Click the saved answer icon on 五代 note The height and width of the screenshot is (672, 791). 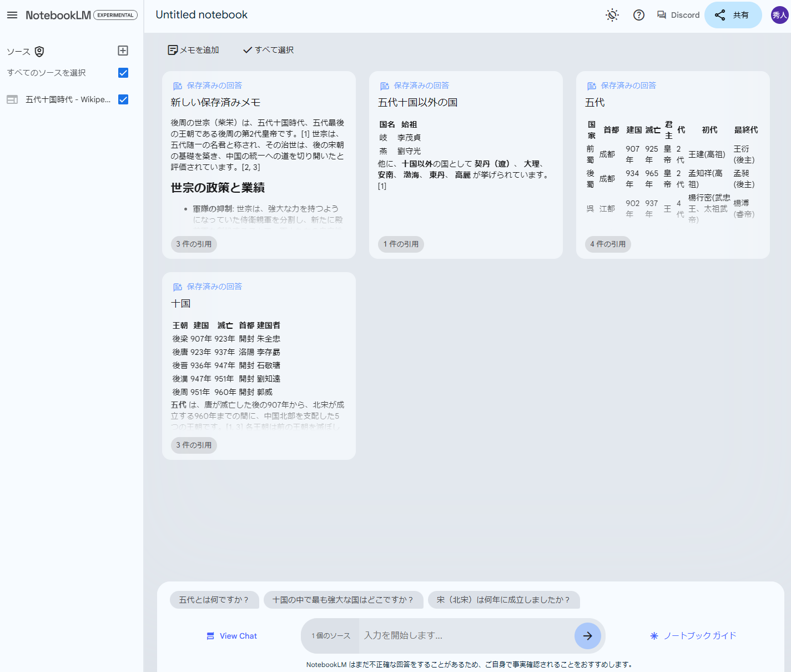pos(591,86)
